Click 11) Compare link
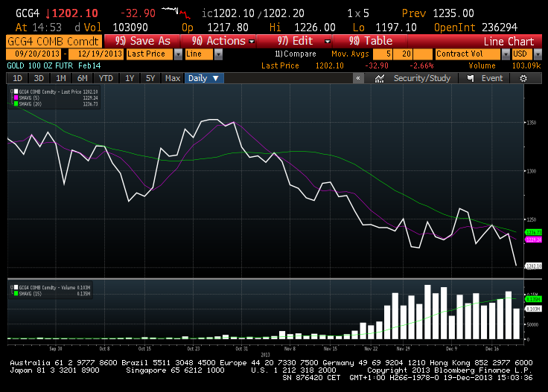The height and width of the screenshot is (392, 548). coord(296,54)
